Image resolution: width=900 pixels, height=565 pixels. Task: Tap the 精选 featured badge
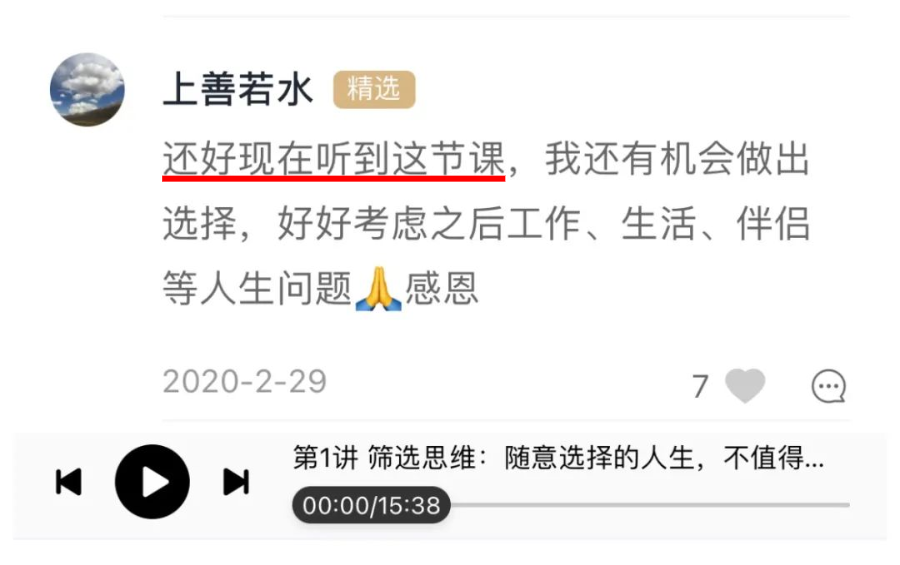click(x=374, y=90)
